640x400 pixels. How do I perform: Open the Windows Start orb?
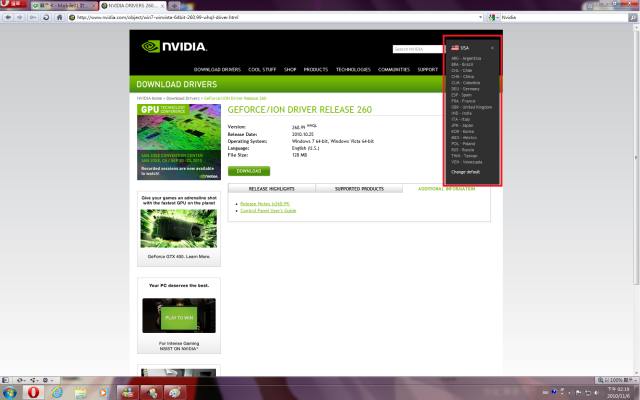[9, 393]
